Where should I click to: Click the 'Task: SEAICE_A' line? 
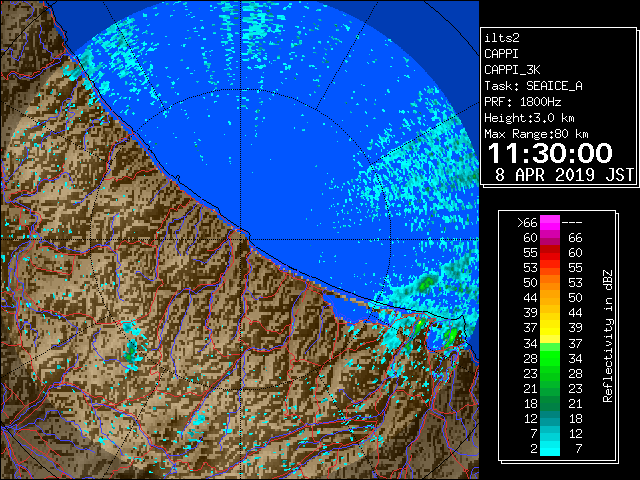(x=533, y=86)
